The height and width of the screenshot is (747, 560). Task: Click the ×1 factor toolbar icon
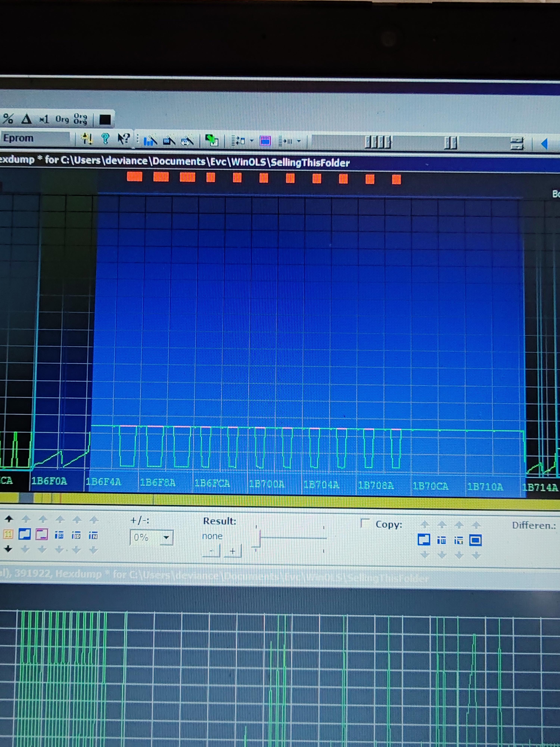pos(44,119)
